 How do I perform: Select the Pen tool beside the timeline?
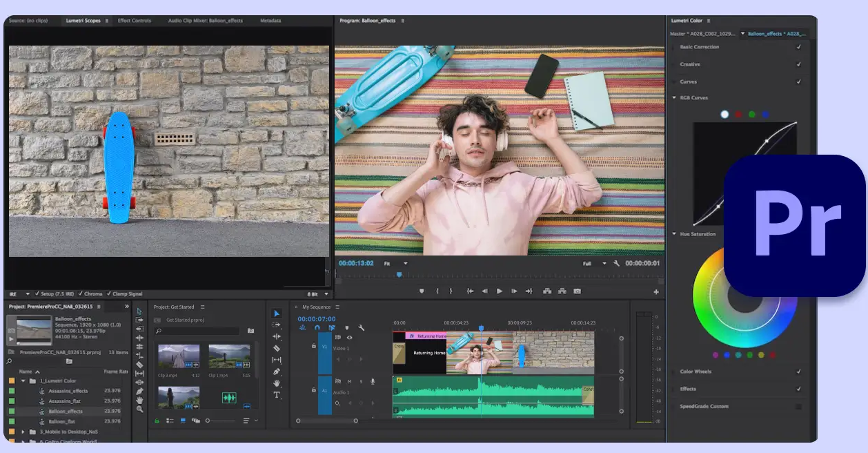277,372
